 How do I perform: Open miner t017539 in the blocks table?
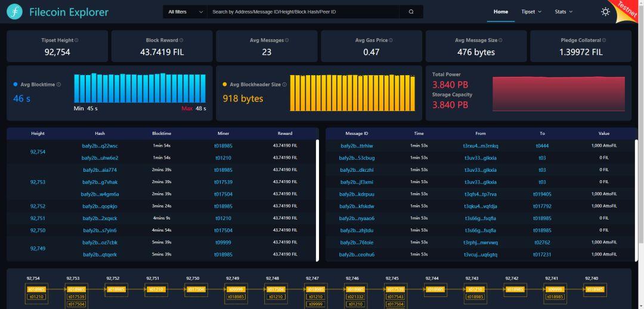tap(224, 182)
